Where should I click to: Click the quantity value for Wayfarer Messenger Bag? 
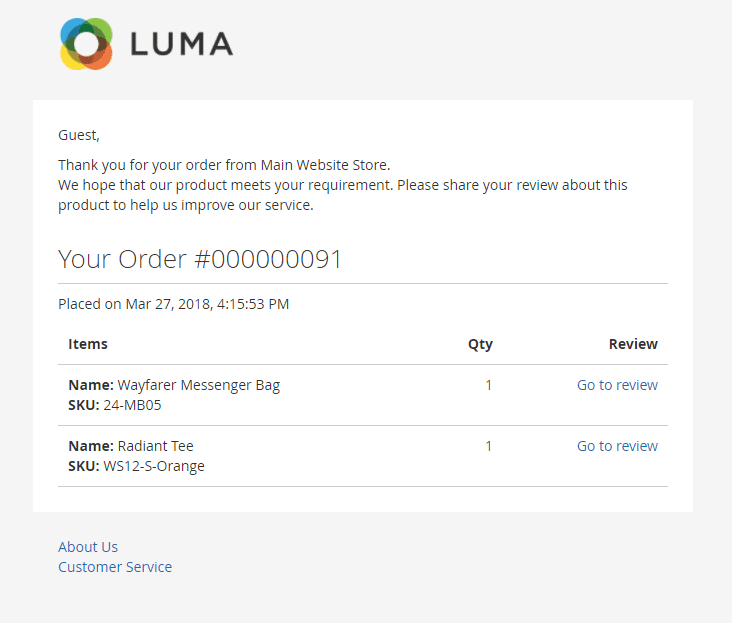(488, 385)
